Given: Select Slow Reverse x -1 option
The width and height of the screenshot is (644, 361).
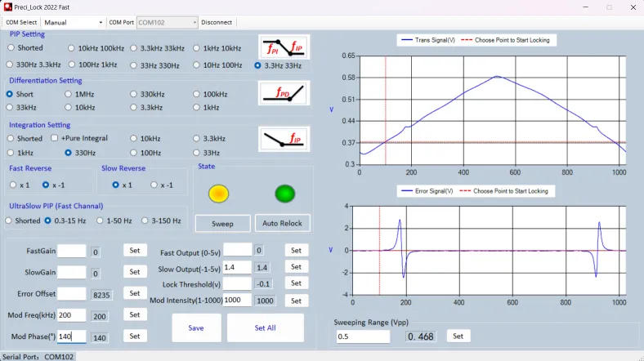Looking at the screenshot, I should click(x=154, y=185).
